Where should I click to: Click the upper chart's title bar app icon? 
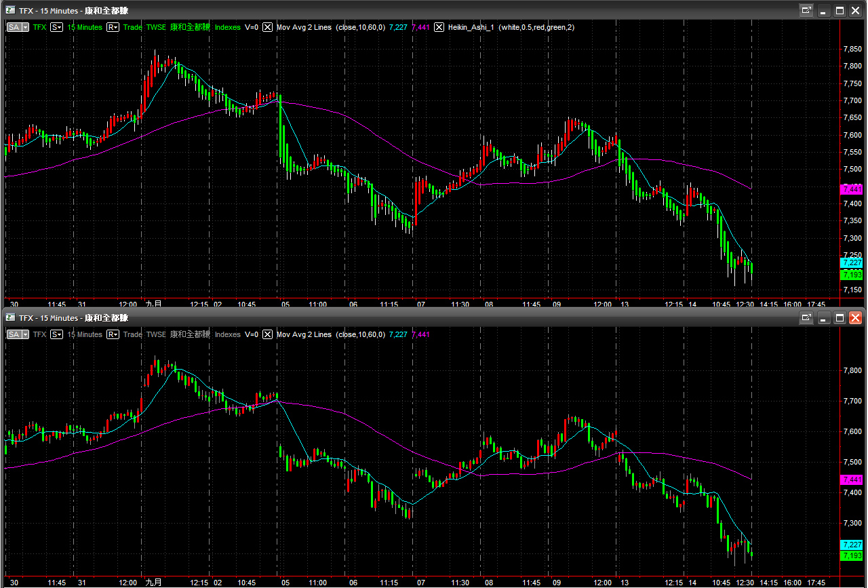pos(10,10)
